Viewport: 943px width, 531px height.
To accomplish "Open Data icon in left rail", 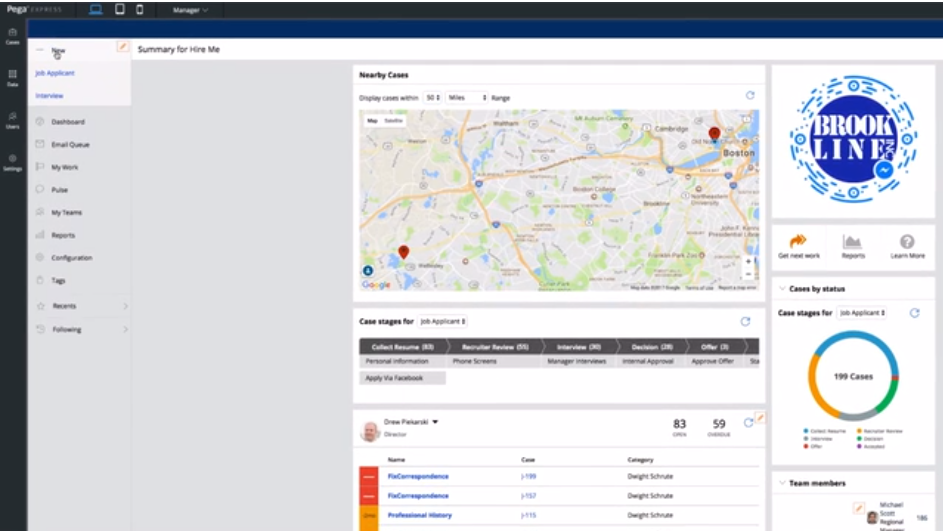I will 13,78.
